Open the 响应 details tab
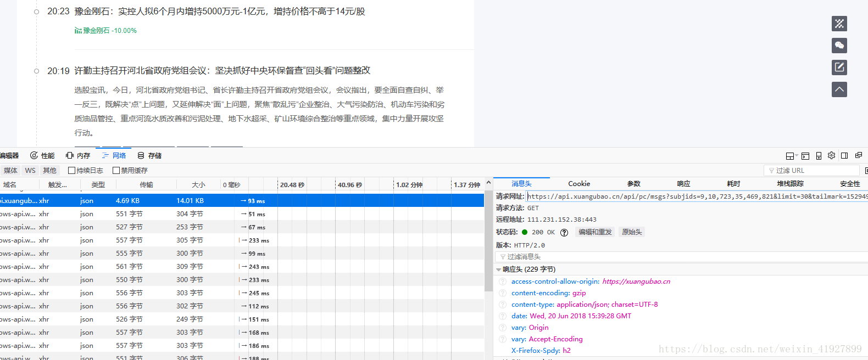The width and height of the screenshot is (868, 360). point(683,184)
